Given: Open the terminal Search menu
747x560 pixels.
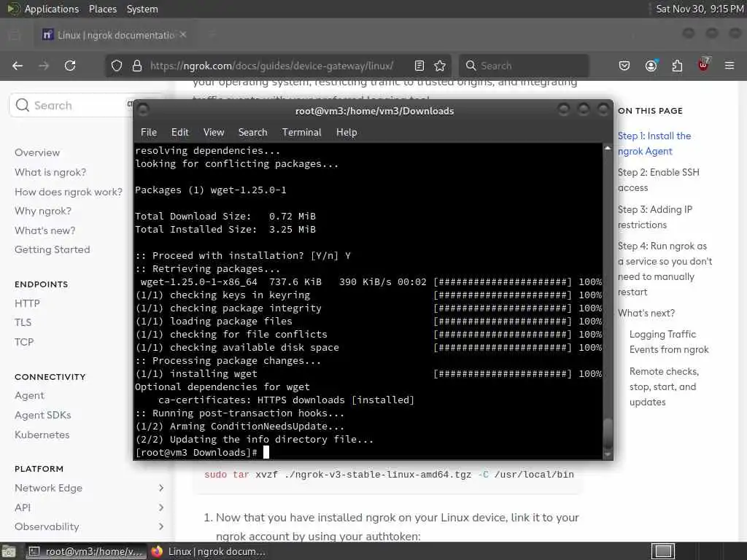Looking at the screenshot, I should point(252,133).
